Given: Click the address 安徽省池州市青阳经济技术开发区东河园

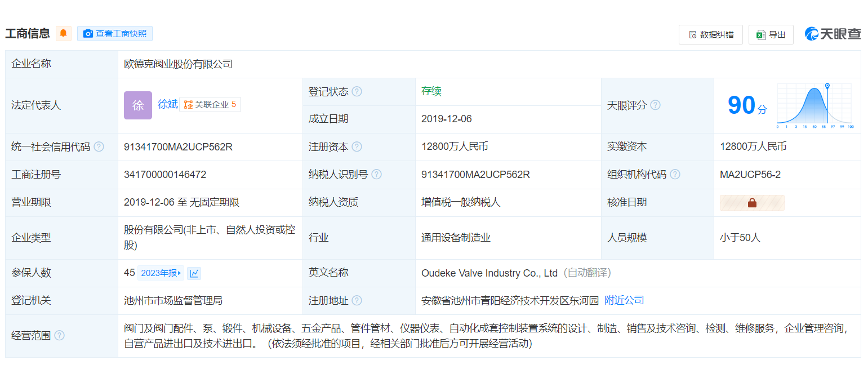Looking at the screenshot, I should pyautogui.click(x=510, y=300).
